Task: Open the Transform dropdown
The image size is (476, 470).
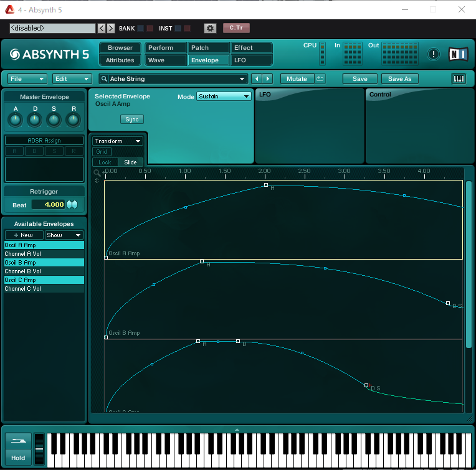Action: coord(118,141)
